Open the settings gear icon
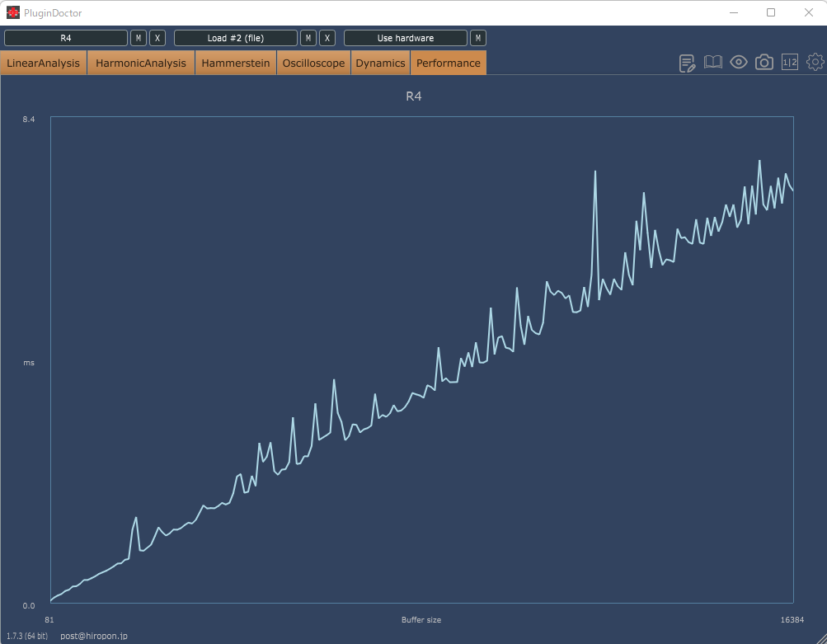This screenshot has height=644, width=827. click(815, 62)
